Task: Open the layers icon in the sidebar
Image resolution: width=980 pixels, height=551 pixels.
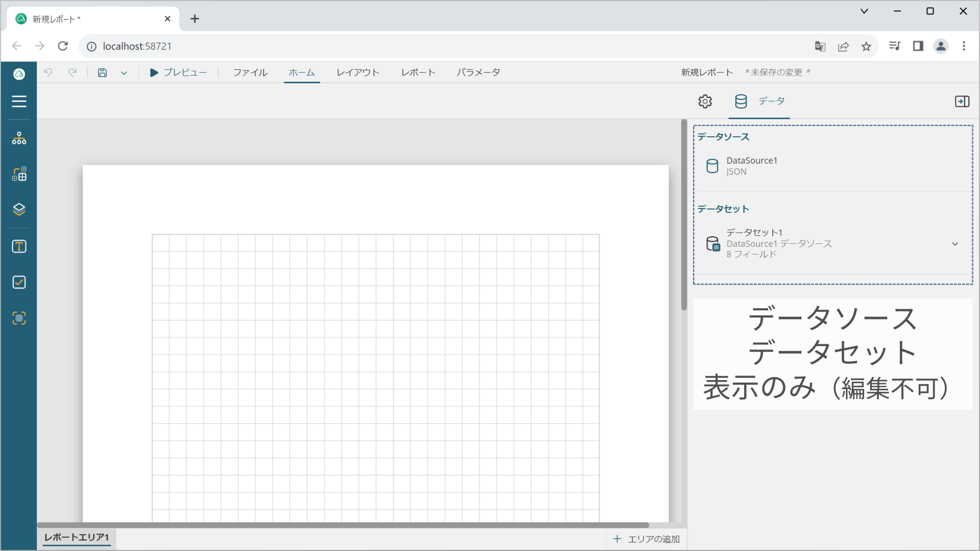Action: tap(19, 209)
